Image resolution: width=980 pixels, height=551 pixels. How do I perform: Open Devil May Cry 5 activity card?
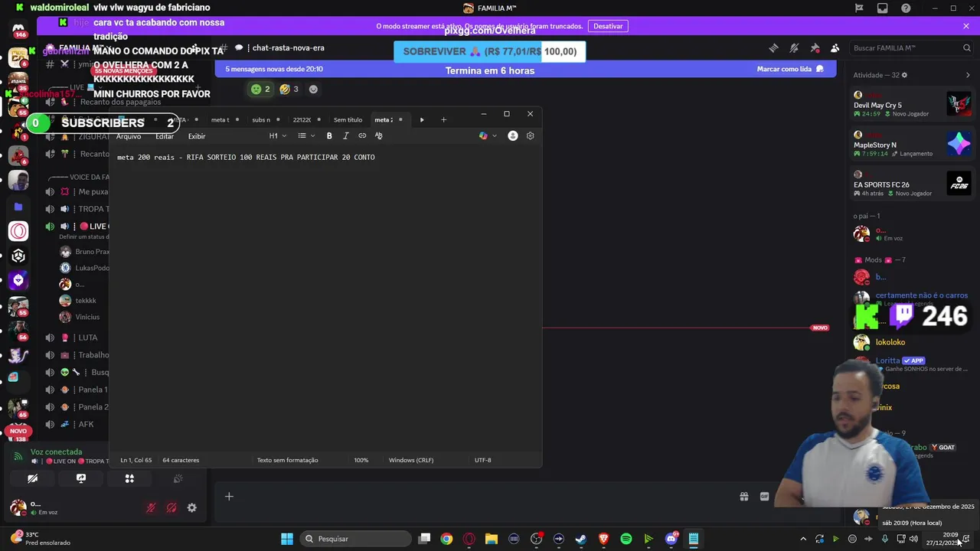913,105
